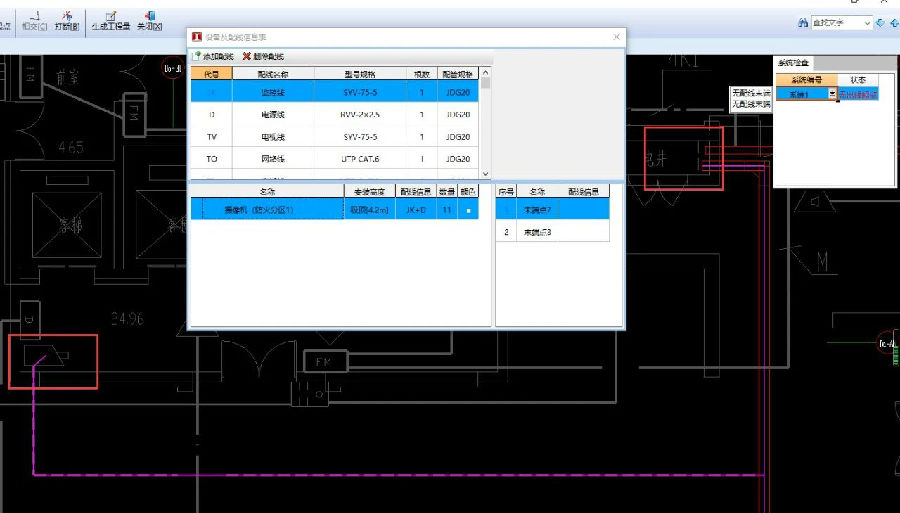
Task: Click the white color swatch in 颜色 column
Action: [467, 210]
